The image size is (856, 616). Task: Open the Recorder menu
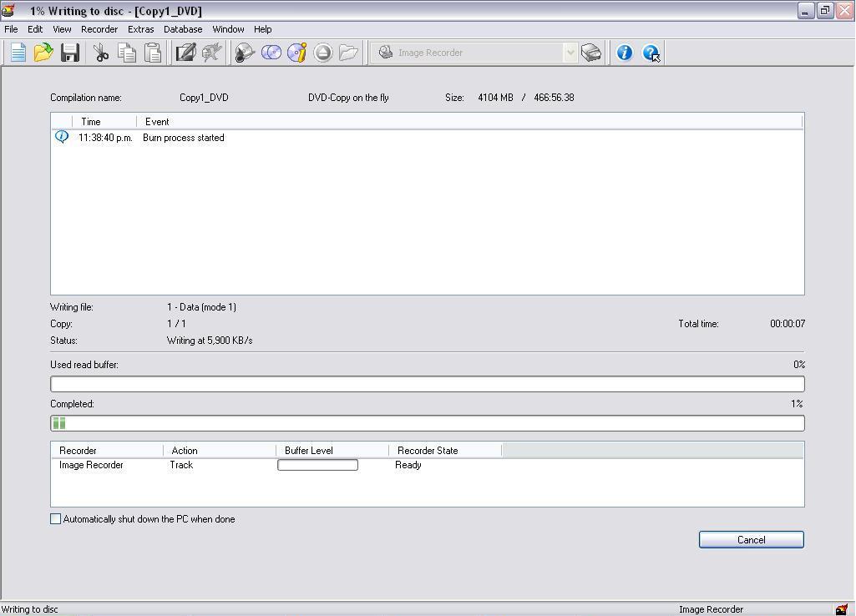(99, 29)
